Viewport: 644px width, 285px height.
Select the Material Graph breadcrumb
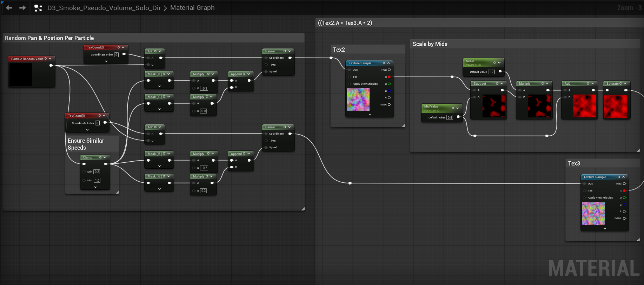click(x=192, y=8)
